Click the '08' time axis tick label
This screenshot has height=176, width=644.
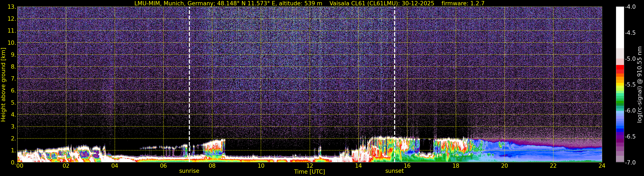pos(212,166)
